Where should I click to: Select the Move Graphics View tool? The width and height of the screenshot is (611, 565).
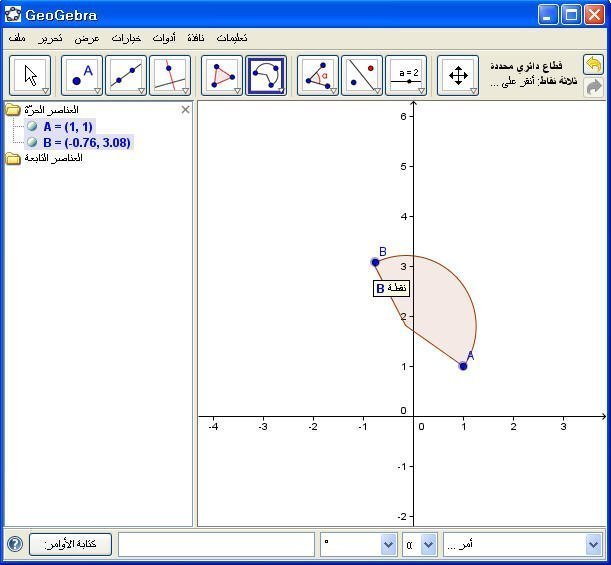pyautogui.click(x=458, y=76)
